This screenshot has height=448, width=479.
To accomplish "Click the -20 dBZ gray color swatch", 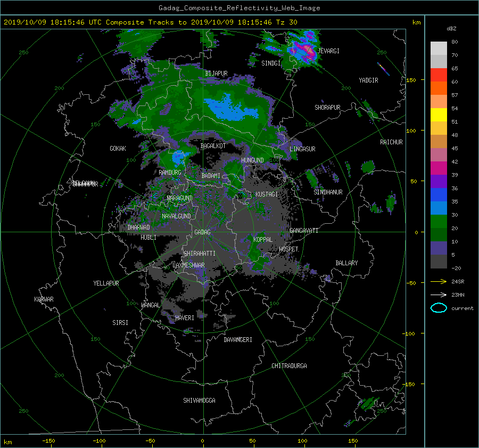I will [439, 262].
